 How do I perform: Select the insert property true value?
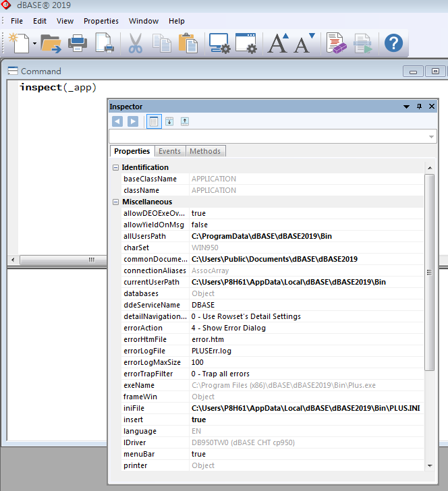click(x=306, y=420)
